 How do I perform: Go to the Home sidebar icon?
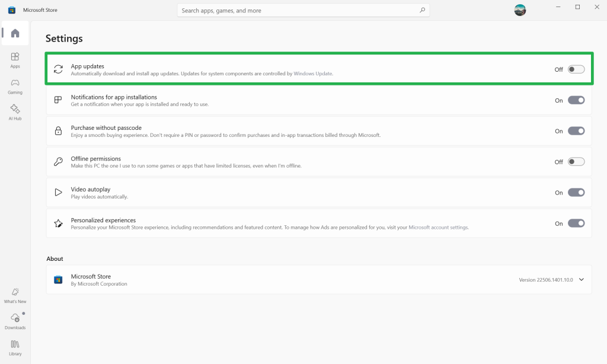15,33
